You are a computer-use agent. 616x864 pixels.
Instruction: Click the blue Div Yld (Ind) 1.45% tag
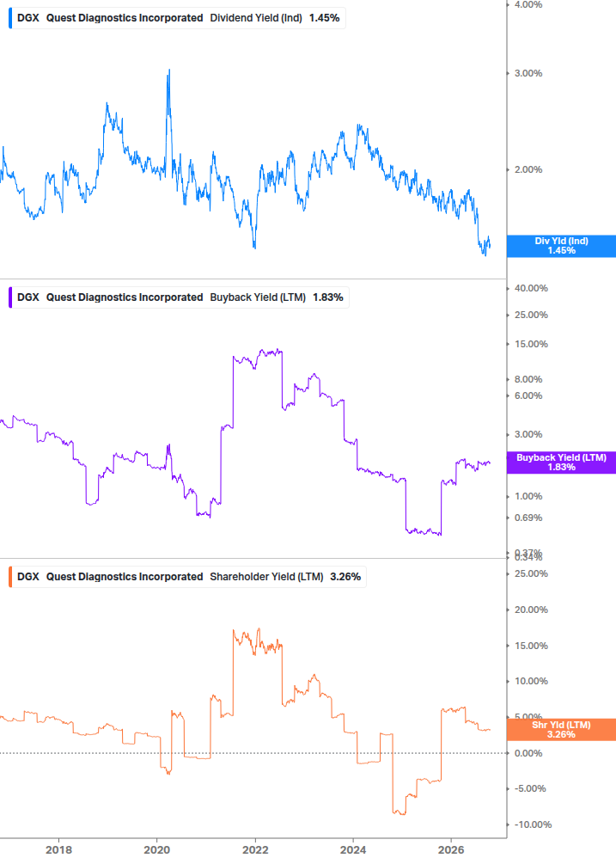click(x=561, y=246)
